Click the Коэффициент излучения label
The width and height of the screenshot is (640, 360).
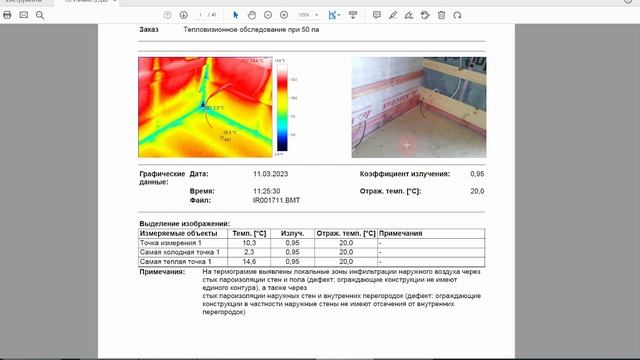404,174
